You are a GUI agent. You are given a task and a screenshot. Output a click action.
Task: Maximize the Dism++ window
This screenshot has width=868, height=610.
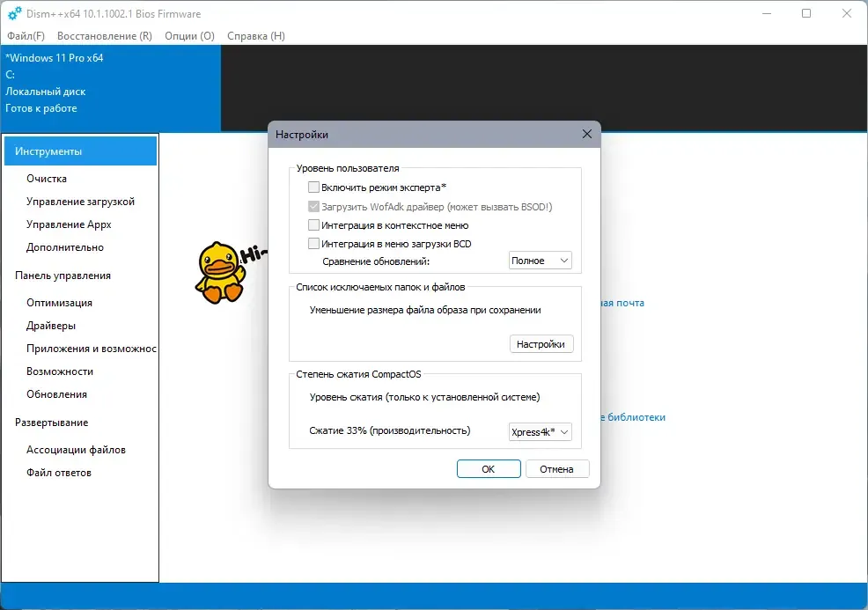pyautogui.click(x=806, y=13)
